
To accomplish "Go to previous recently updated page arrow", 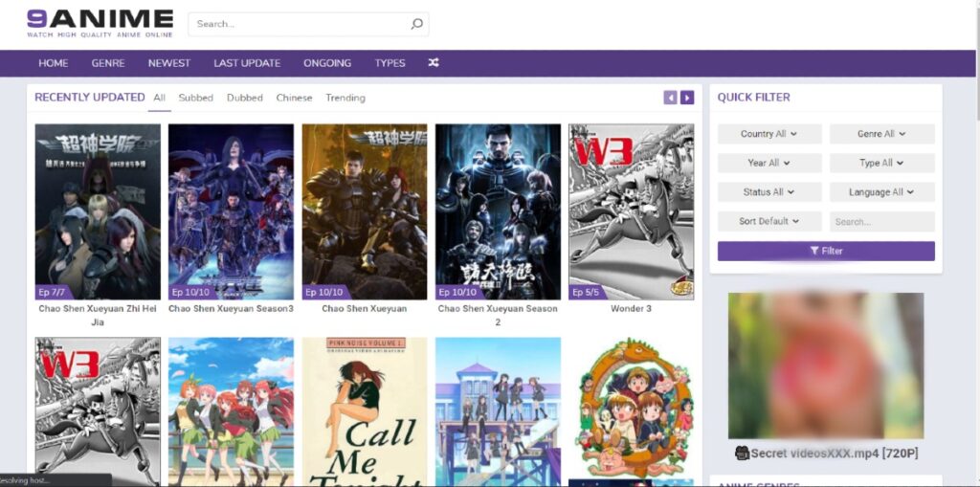I will (x=670, y=98).
